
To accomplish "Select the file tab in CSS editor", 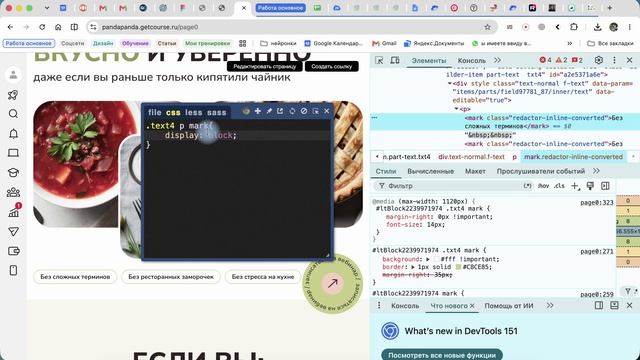I will coord(155,112).
